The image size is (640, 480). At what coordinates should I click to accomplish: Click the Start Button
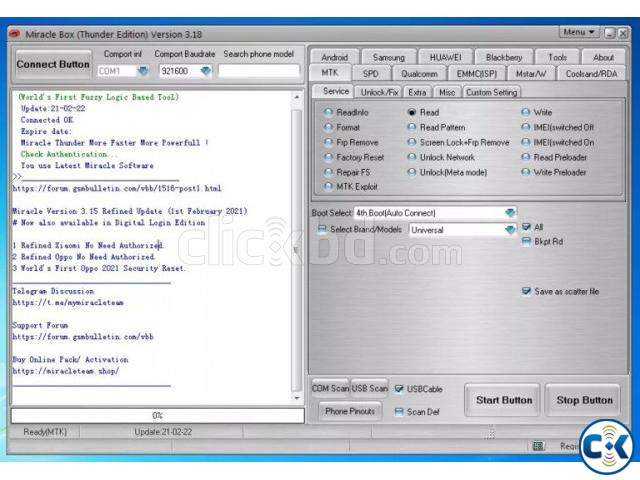point(504,400)
